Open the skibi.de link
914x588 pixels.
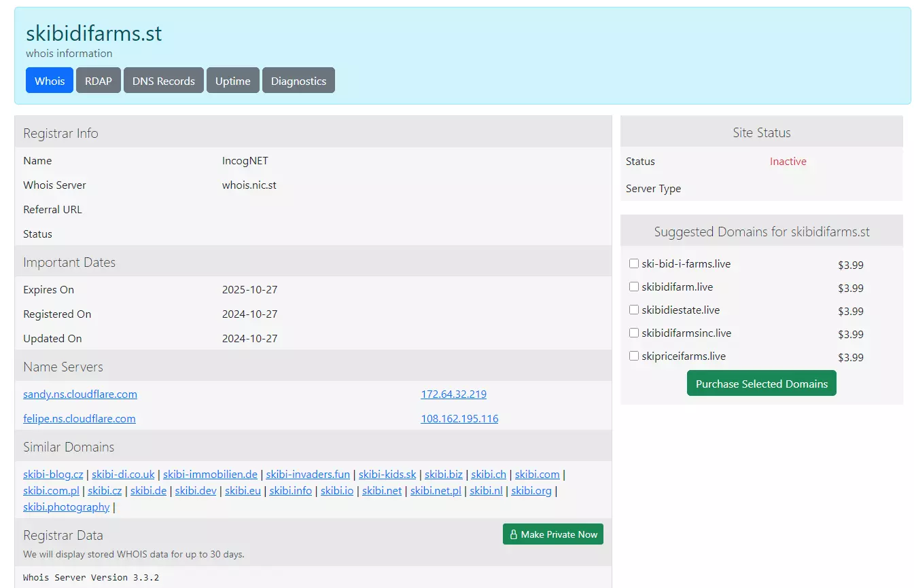[149, 490]
